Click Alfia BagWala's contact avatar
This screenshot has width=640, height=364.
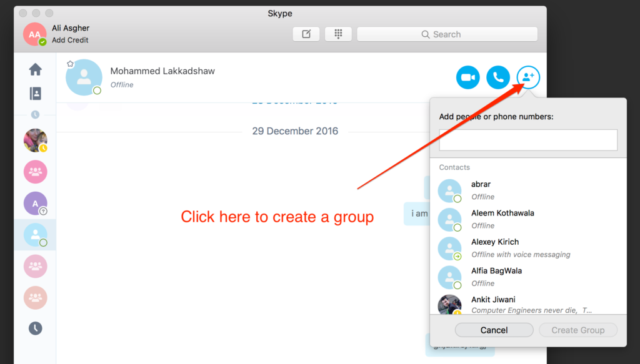pyautogui.click(x=449, y=277)
